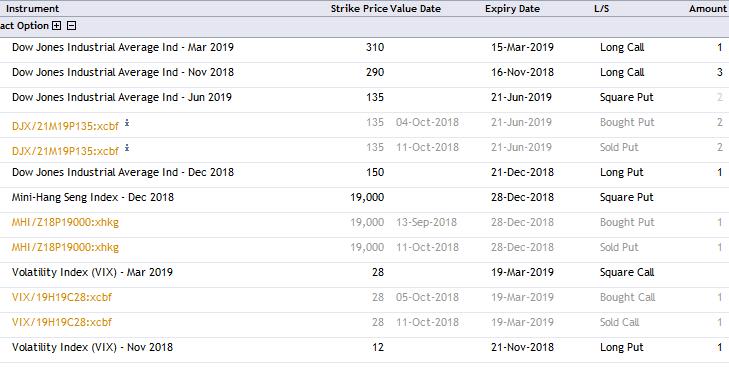Select Volatility Index (VIX) Nov 2018 row

point(364,348)
